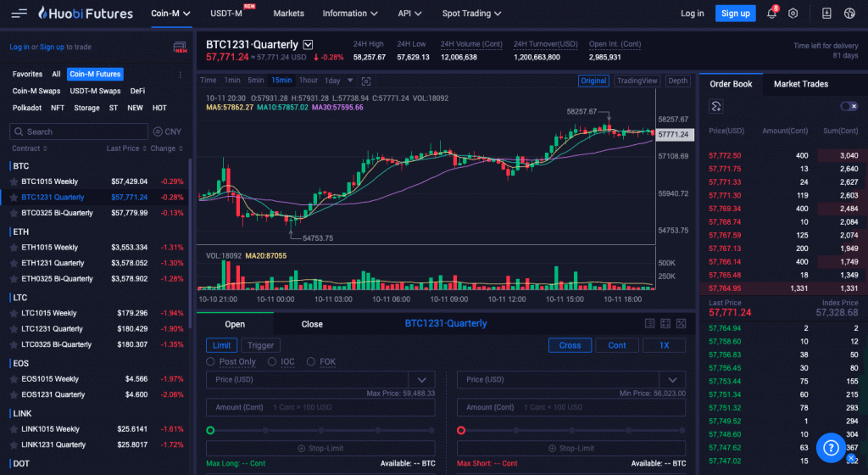Open the language globe icon
868x475 pixels.
pyautogui.click(x=849, y=14)
